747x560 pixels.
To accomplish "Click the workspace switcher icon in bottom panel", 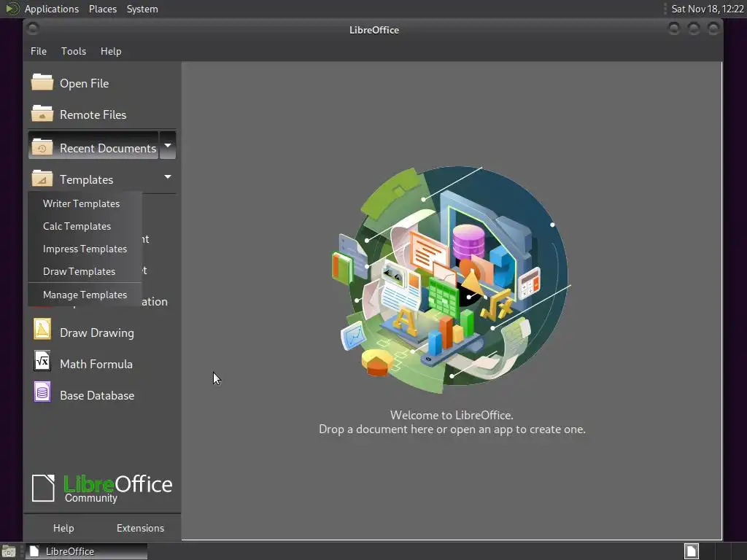I will pyautogui.click(x=692, y=551).
